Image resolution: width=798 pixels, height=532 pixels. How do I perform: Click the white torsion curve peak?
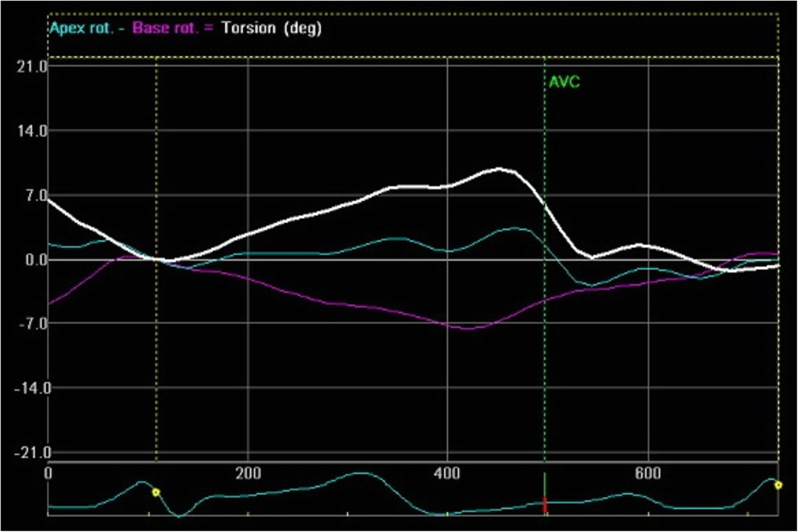(499, 169)
